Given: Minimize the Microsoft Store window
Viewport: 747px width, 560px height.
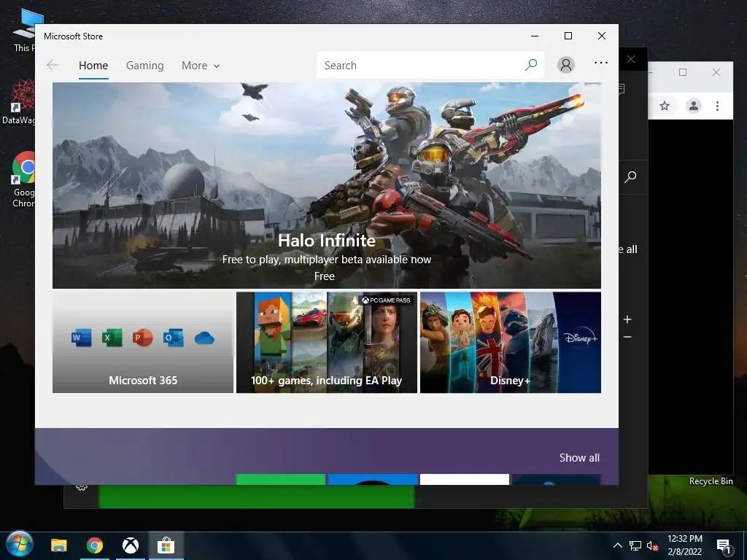Looking at the screenshot, I should tap(535, 36).
